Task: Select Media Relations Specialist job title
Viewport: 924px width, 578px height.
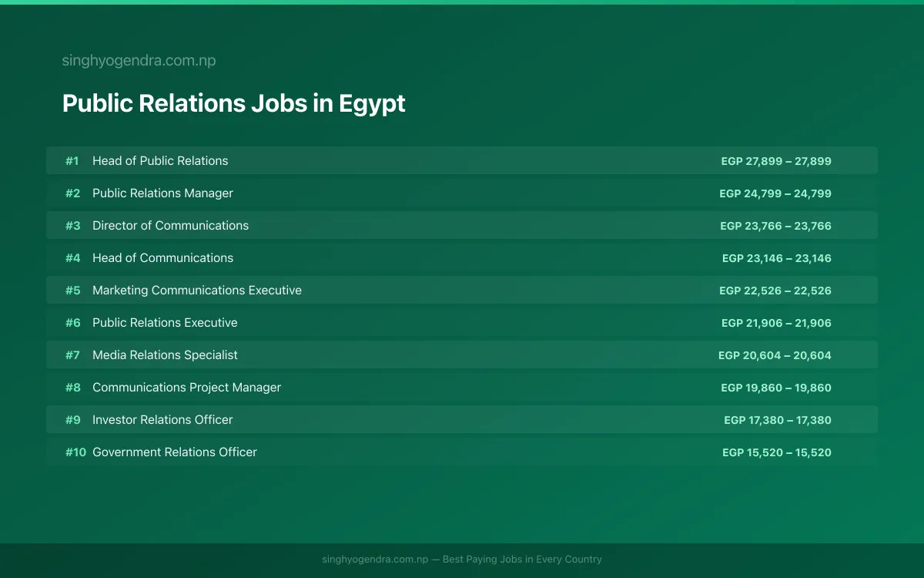Action: [165, 355]
